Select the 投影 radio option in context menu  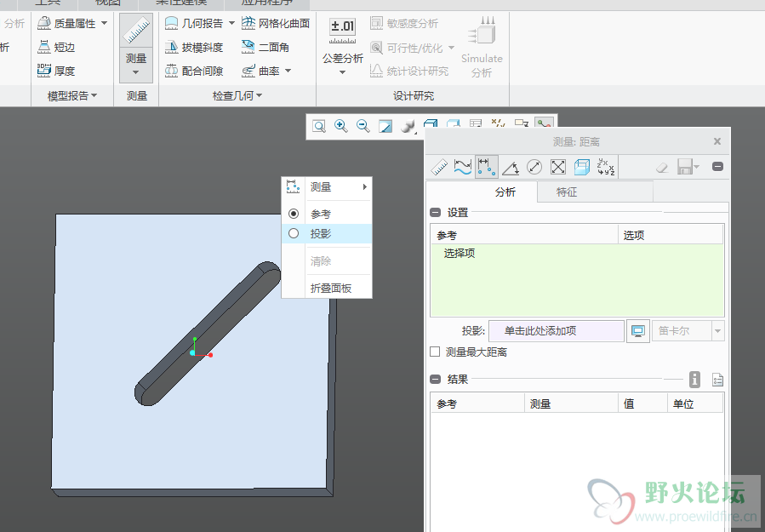coord(294,233)
